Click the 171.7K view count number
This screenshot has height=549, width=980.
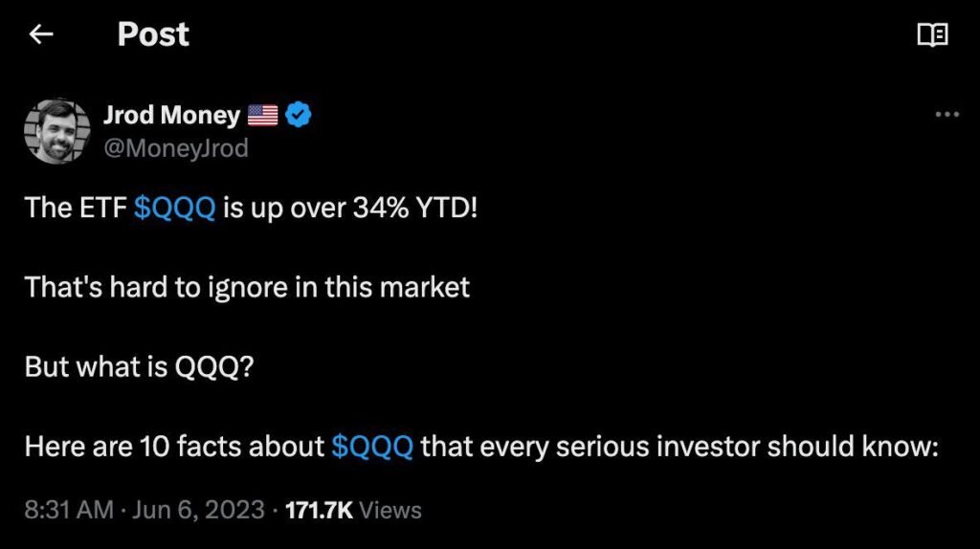coord(319,510)
